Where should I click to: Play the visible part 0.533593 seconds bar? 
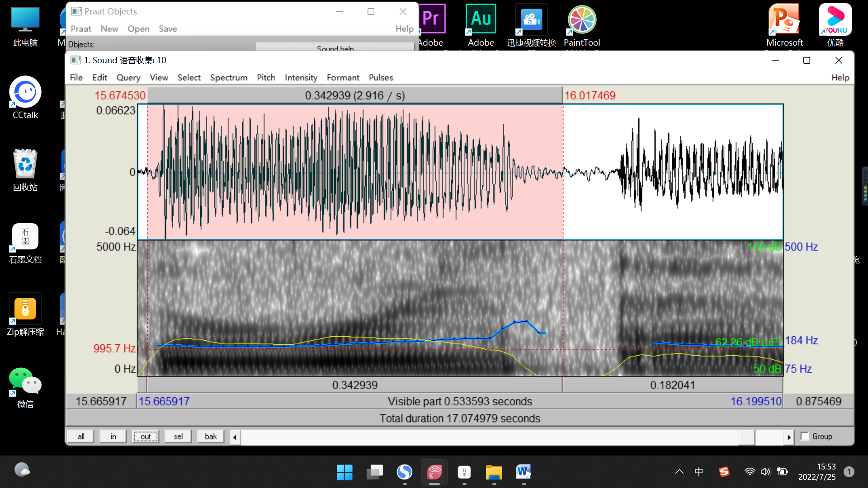click(460, 401)
